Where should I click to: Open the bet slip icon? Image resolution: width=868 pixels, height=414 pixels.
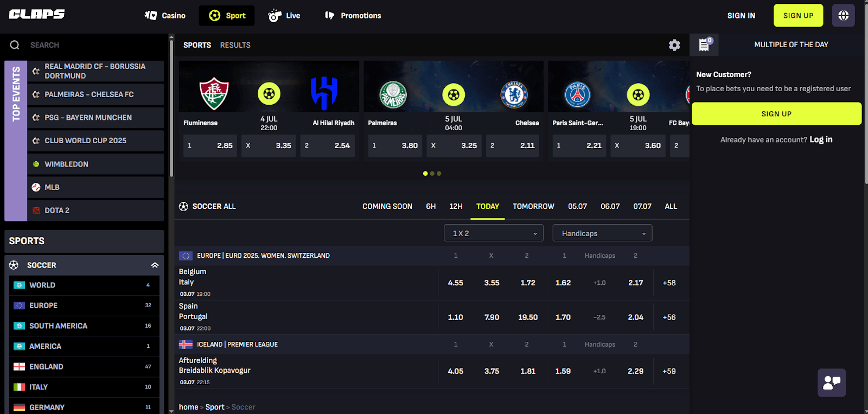point(704,44)
